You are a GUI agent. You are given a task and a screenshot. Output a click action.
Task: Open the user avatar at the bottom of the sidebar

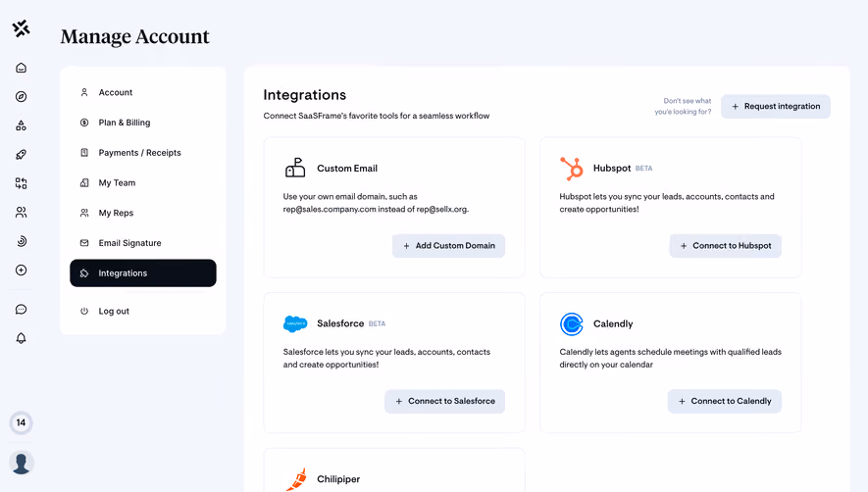pyautogui.click(x=21, y=463)
